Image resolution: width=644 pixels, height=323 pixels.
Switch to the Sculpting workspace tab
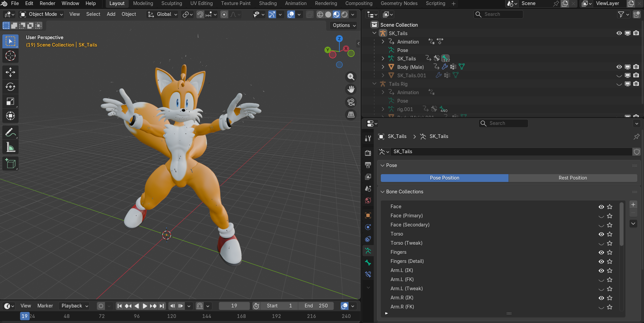pyautogui.click(x=172, y=3)
